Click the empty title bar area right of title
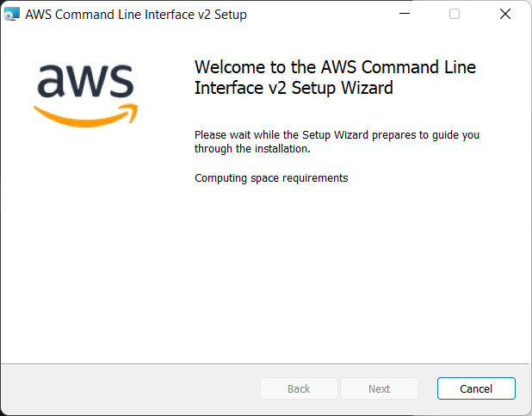Viewport: 532px width, 416px height. [x=319, y=14]
